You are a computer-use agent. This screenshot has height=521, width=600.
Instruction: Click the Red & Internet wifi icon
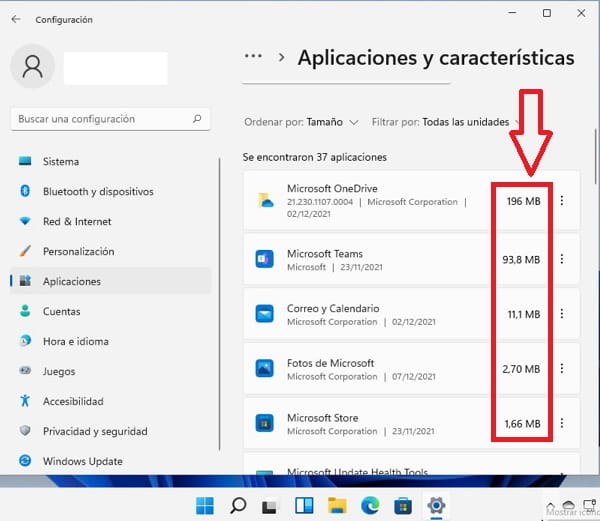click(x=25, y=221)
